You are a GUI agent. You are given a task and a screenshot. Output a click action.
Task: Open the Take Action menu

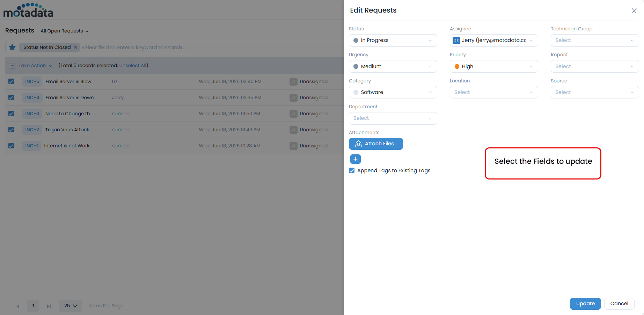coord(32,65)
